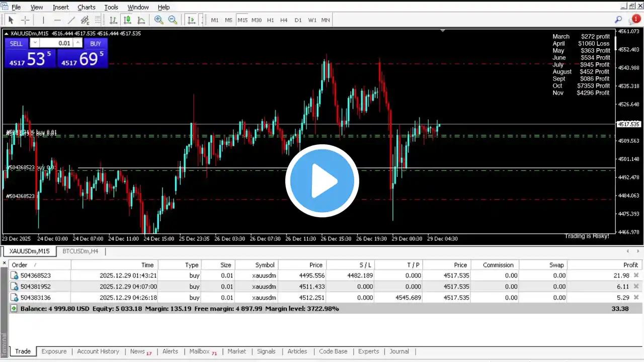
Task: Switch timeframe to M1
Action: point(215,20)
